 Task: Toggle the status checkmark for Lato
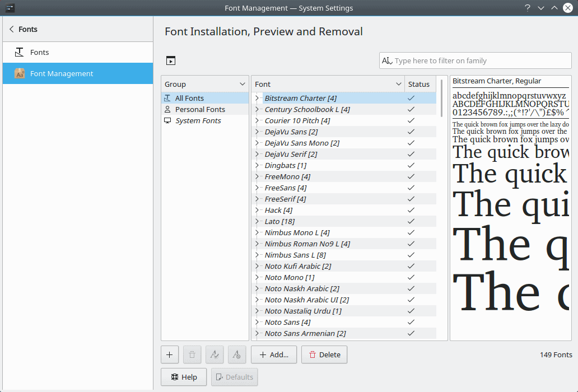click(x=411, y=221)
